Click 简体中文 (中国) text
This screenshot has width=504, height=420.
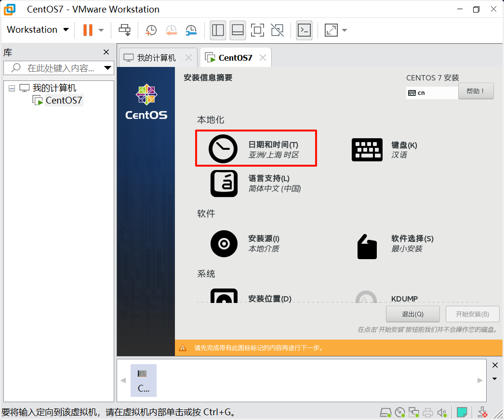(275, 189)
